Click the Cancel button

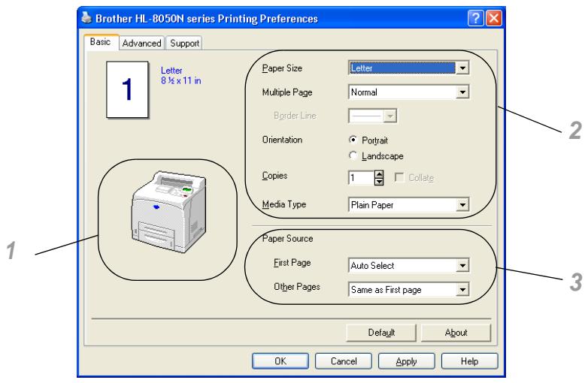(344, 361)
